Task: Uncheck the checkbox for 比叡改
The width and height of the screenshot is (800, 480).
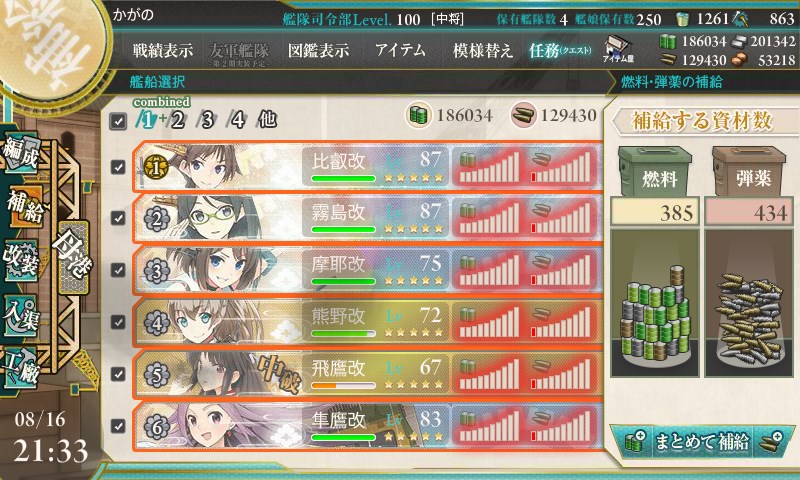Action: pos(118,167)
